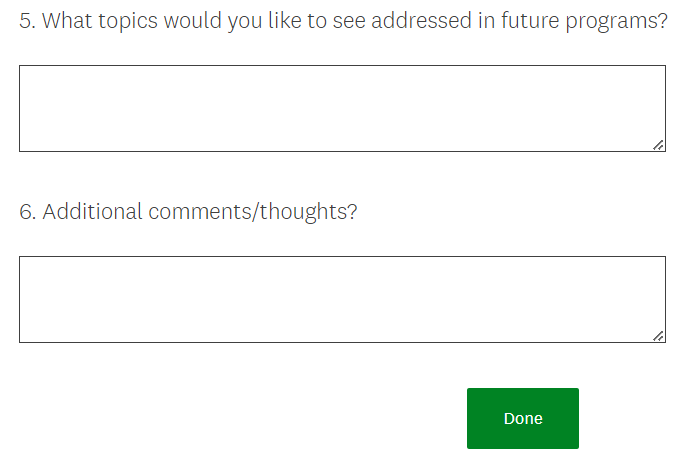Focus the additional comments text area

coord(342,299)
